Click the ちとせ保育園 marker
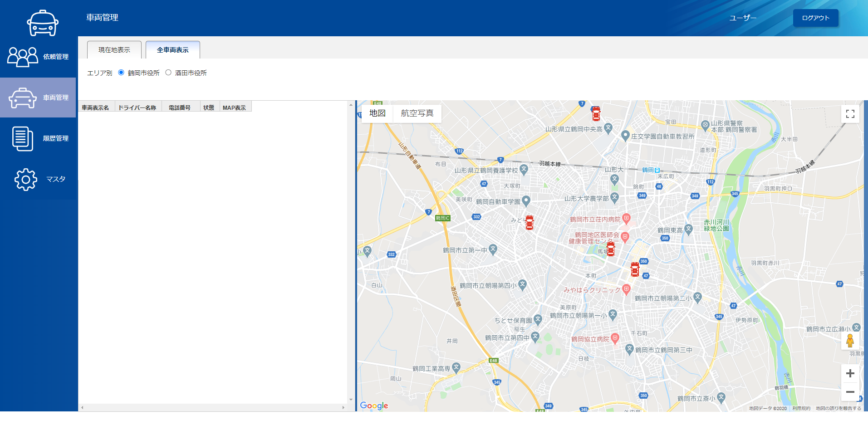The image size is (868, 425). (538, 319)
